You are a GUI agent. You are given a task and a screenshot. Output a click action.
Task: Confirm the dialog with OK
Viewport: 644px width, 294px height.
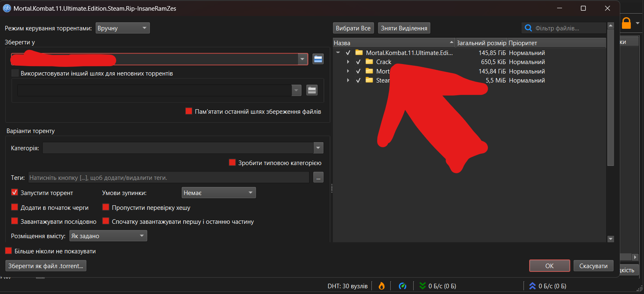[549, 266]
